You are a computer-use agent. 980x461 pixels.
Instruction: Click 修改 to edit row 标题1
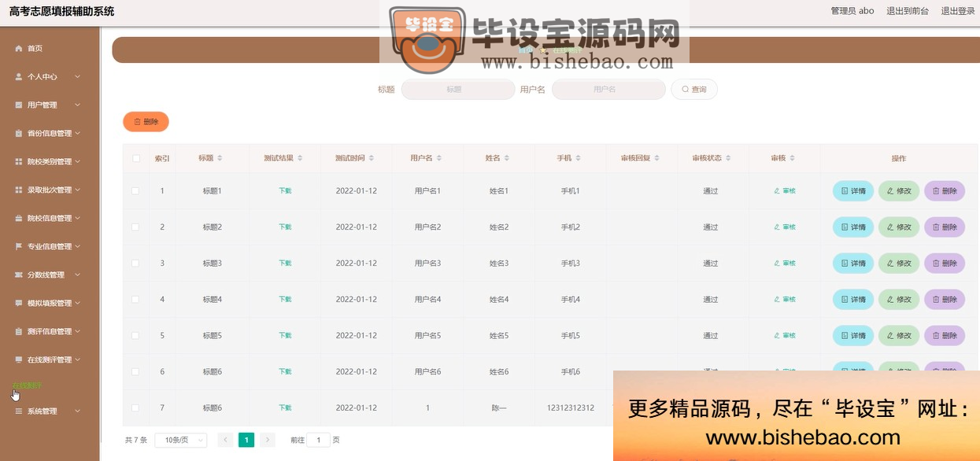(899, 191)
